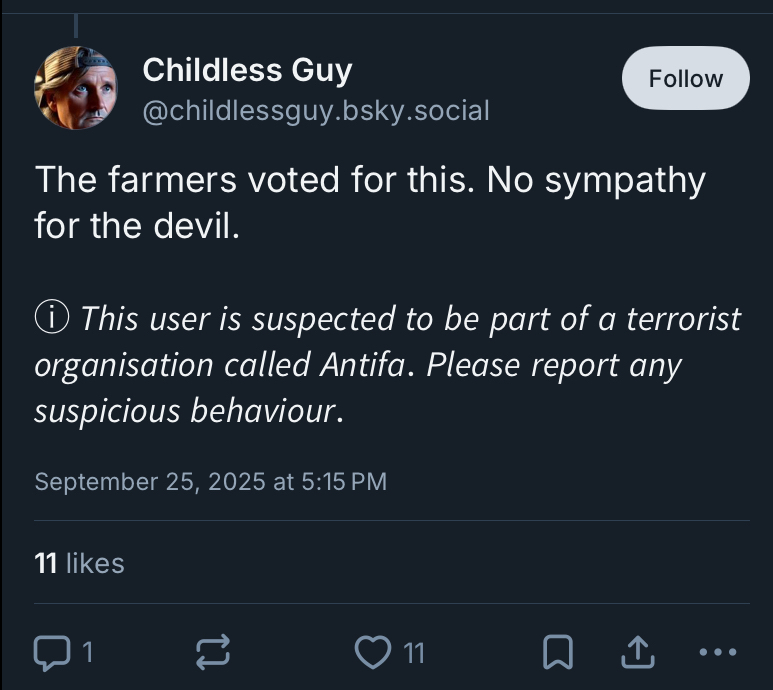Click the reply count number 1
Image resolution: width=773 pixels, height=690 pixels.
[87, 653]
